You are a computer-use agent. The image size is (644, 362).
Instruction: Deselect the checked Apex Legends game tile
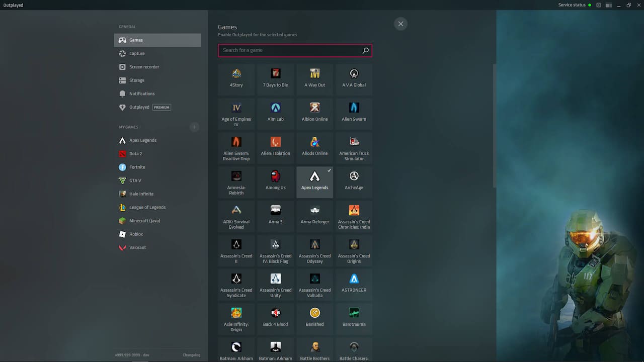pos(315,182)
